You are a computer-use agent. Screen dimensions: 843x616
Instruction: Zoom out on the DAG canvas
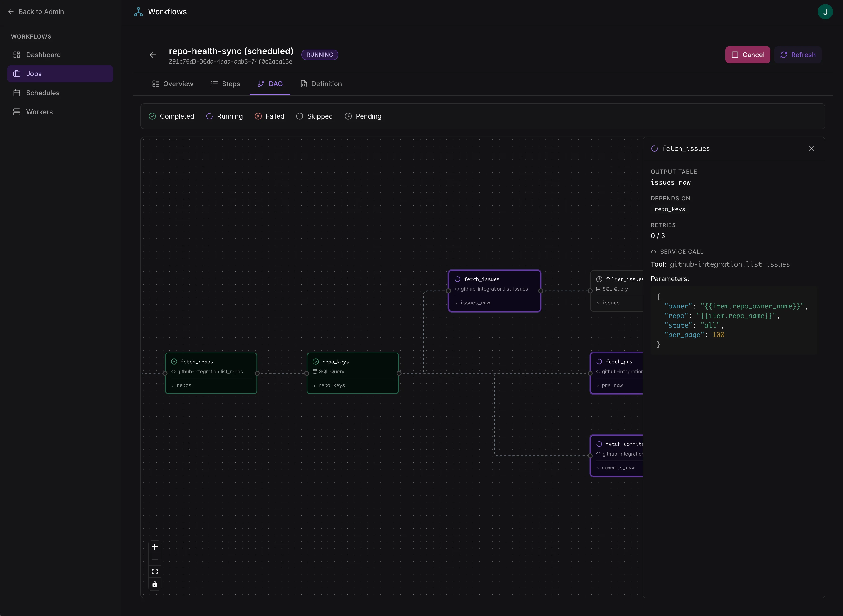[x=155, y=559]
